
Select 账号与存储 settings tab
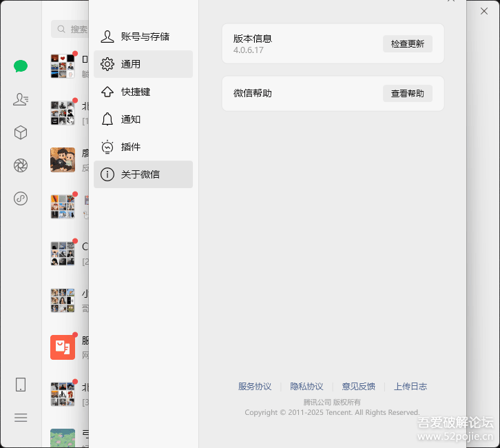point(143,37)
